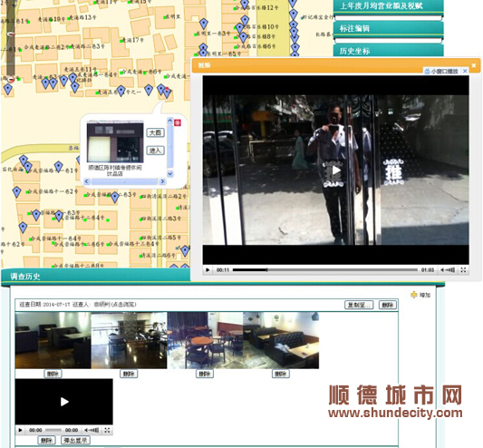Select map marker beside 合成崇福路十一巷2号 label
483x448 pixels.
point(16,191)
